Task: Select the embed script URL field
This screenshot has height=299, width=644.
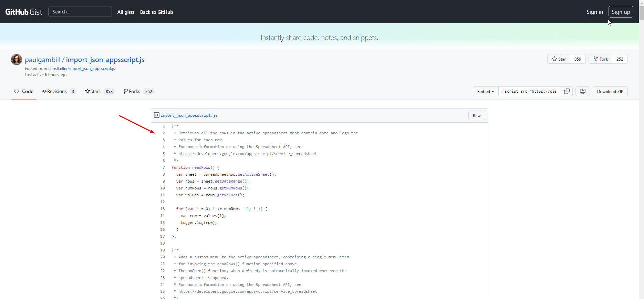Action: (529, 91)
